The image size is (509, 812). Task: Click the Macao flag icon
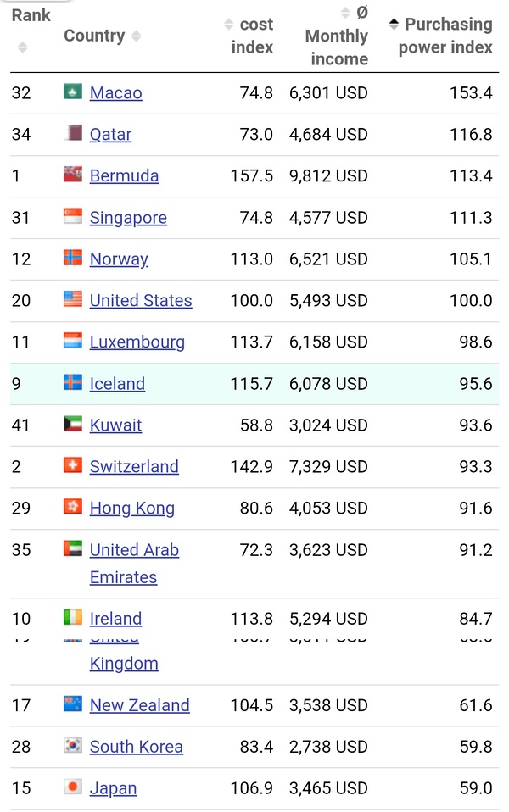coord(73,92)
